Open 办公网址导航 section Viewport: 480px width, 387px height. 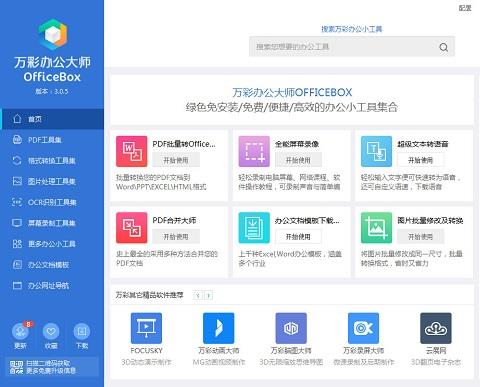tap(52, 285)
